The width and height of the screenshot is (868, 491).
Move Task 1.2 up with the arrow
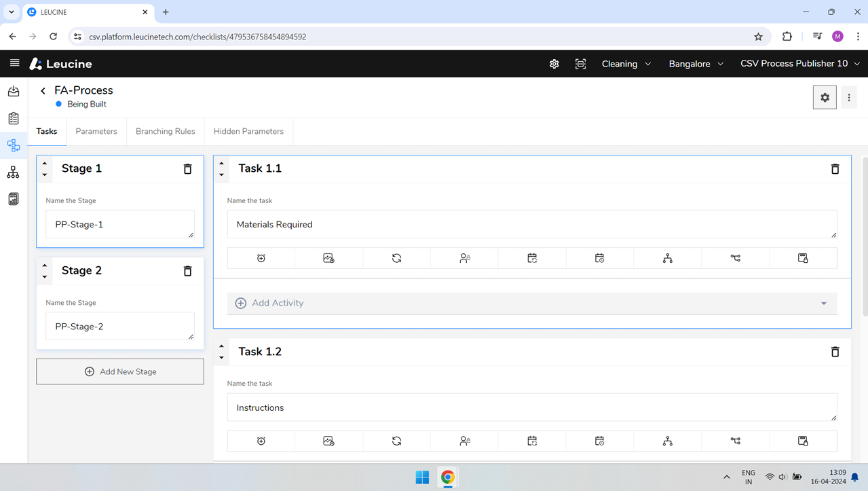[222, 346]
